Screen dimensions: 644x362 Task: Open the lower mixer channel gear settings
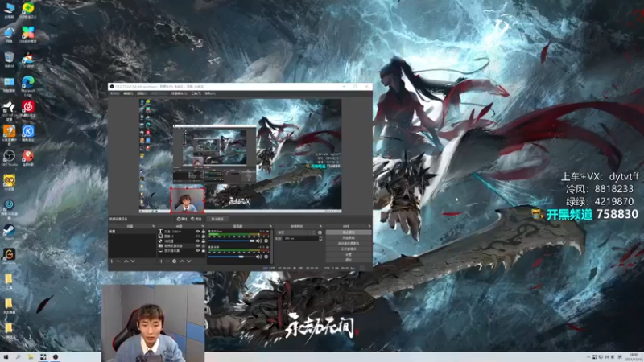point(266,257)
